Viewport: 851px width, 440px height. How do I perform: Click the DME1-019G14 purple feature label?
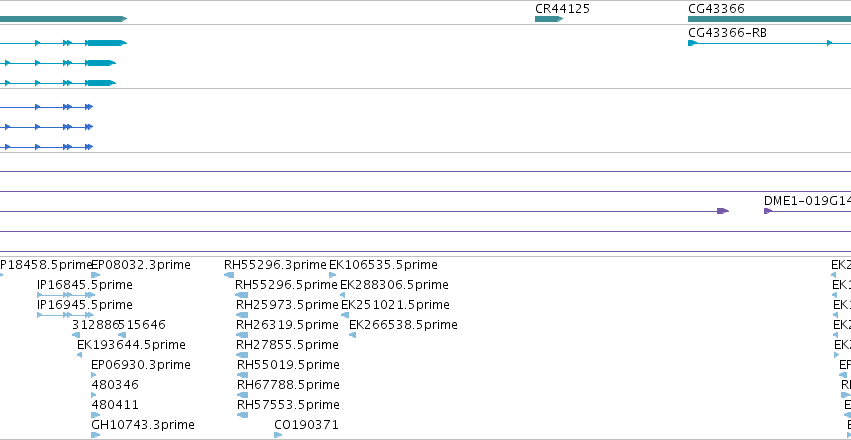click(x=807, y=201)
